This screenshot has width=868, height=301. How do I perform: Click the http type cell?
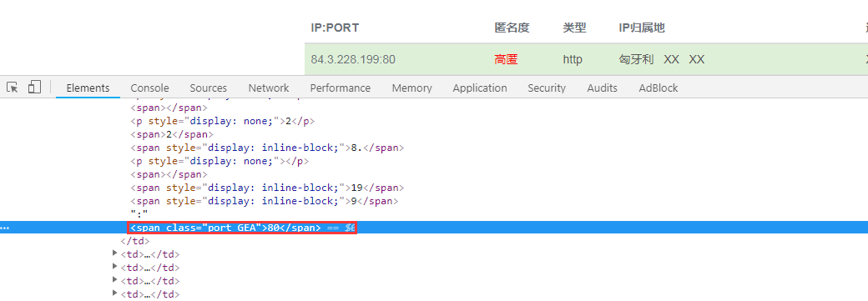pos(573,59)
